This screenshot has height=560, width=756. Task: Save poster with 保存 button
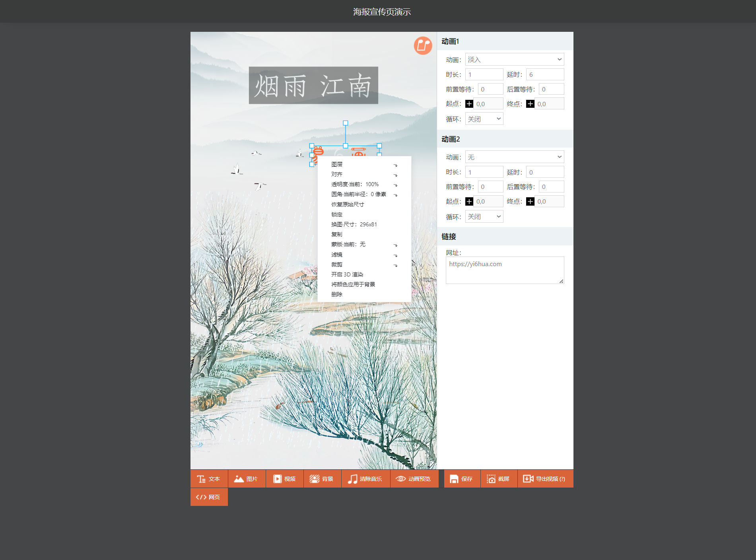pos(462,479)
